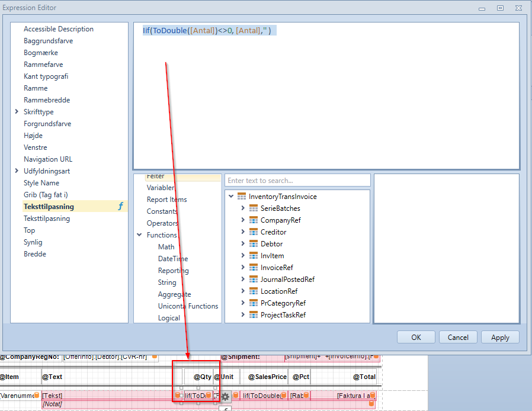Image resolution: width=532 pixels, height=411 pixels.
Task: Click the Creditor table icon
Action: pyautogui.click(x=254, y=232)
